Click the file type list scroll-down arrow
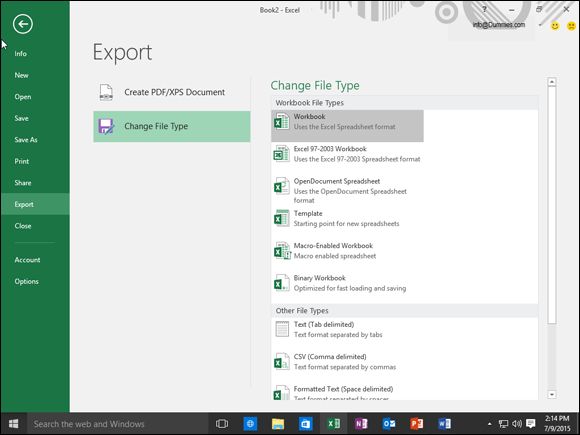This screenshot has height=435, width=580. pos(552,395)
